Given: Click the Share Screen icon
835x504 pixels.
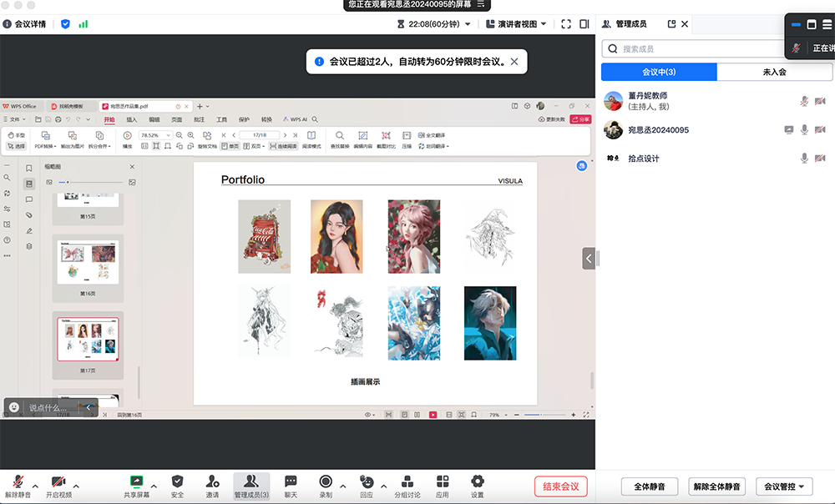Looking at the screenshot, I should [136, 481].
